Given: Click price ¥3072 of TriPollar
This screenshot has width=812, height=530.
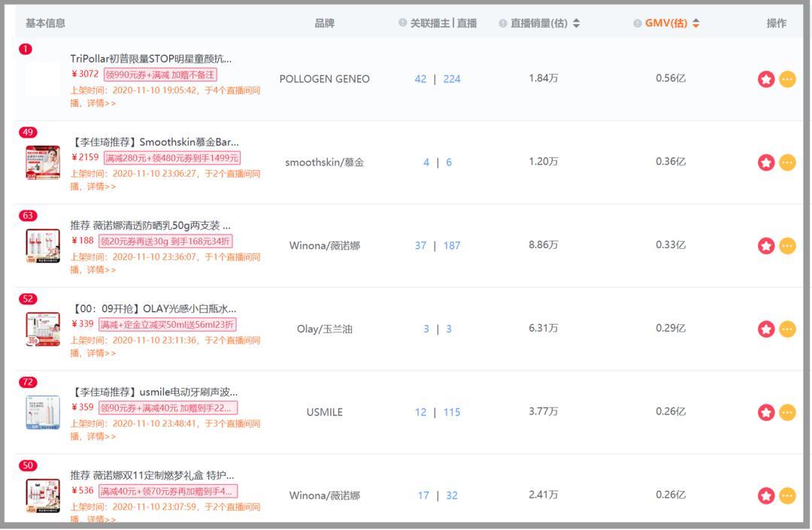Looking at the screenshot, I should point(84,74).
